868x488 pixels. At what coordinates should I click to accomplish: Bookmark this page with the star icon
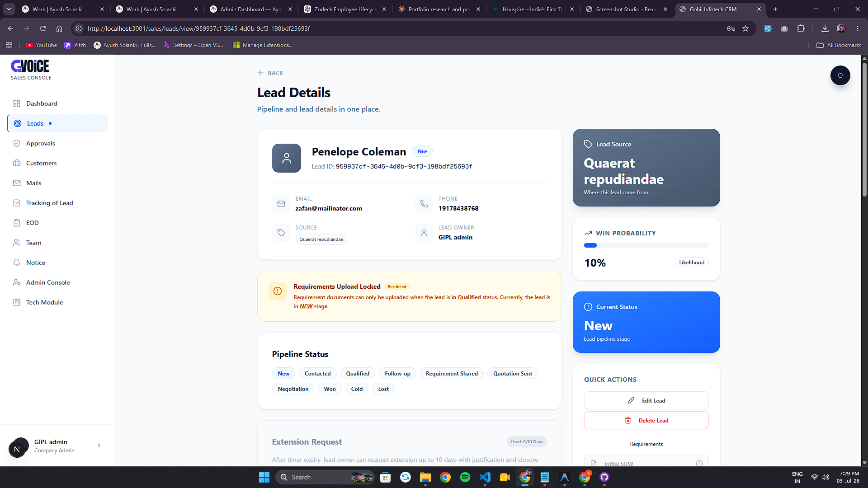(x=745, y=28)
